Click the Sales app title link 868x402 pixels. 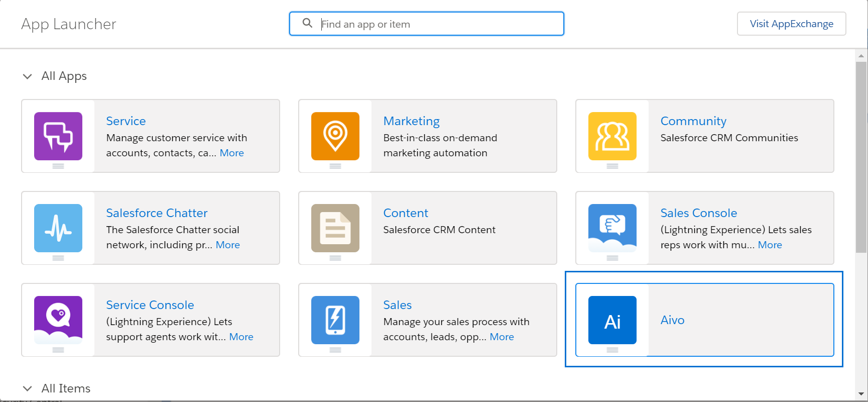click(397, 305)
